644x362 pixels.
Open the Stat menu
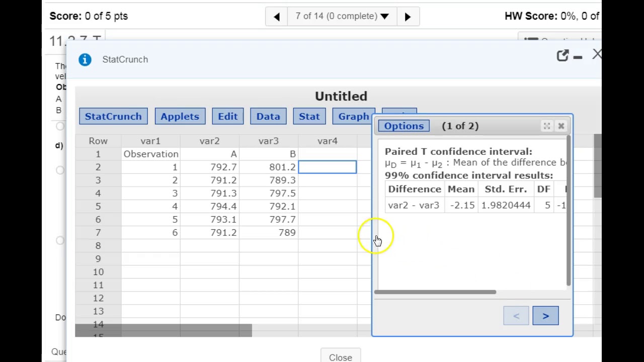click(309, 116)
